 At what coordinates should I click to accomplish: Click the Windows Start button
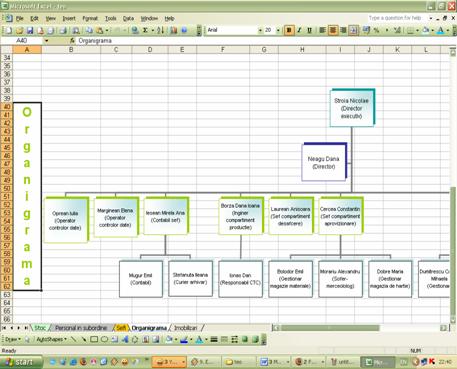click(21, 362)
